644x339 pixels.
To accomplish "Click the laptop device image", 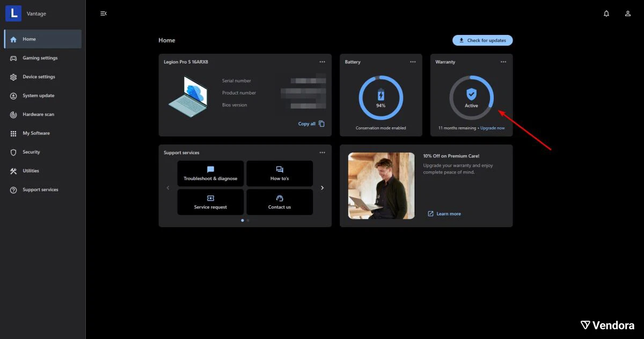I will coord(188,97).
